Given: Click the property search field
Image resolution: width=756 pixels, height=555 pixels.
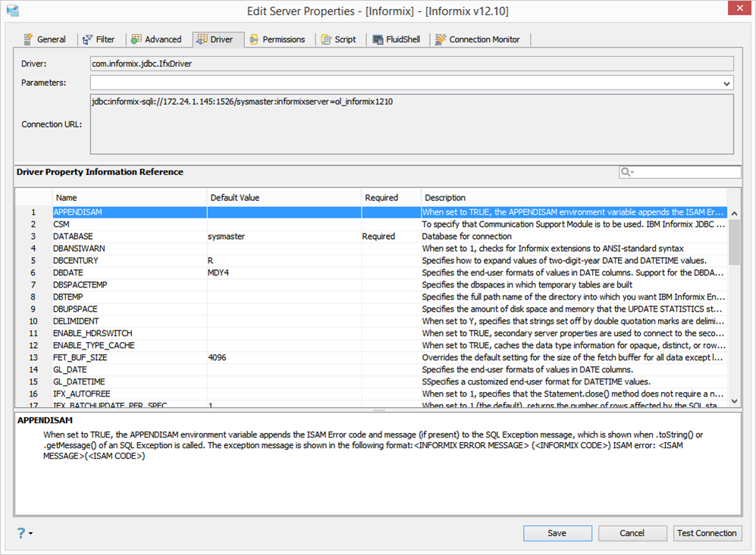Looking at the screenshot, I should coord(680,172).
